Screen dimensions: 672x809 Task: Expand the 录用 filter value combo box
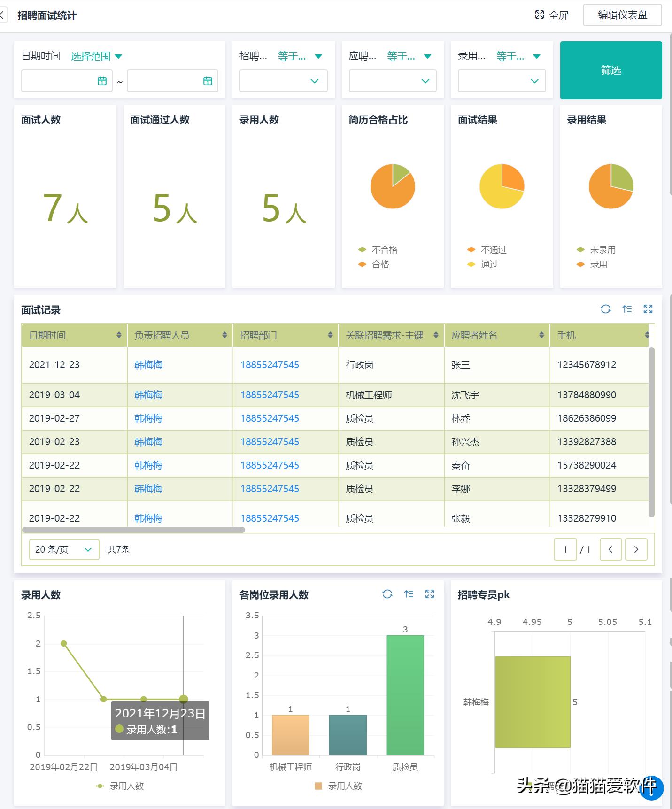click(x=502, y=81)
